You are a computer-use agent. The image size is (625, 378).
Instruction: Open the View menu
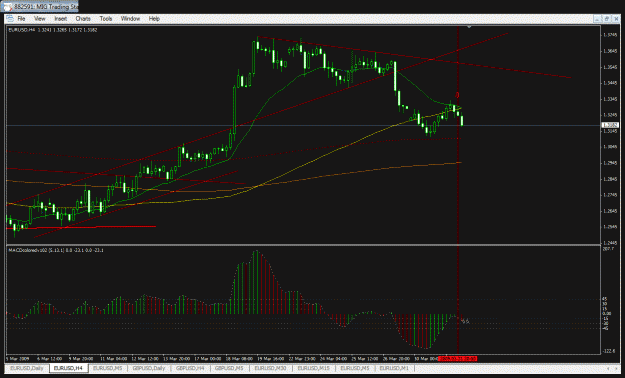tap(39, 19)
